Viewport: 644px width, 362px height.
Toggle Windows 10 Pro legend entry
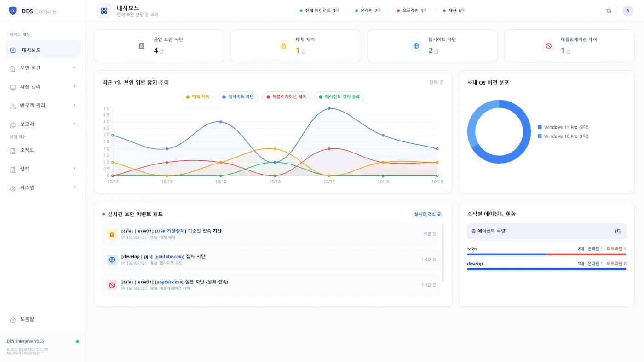pos(563,136)
